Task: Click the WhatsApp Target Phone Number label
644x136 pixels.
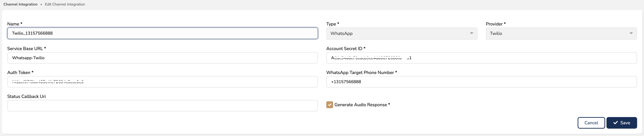Action: click(360, 72)
